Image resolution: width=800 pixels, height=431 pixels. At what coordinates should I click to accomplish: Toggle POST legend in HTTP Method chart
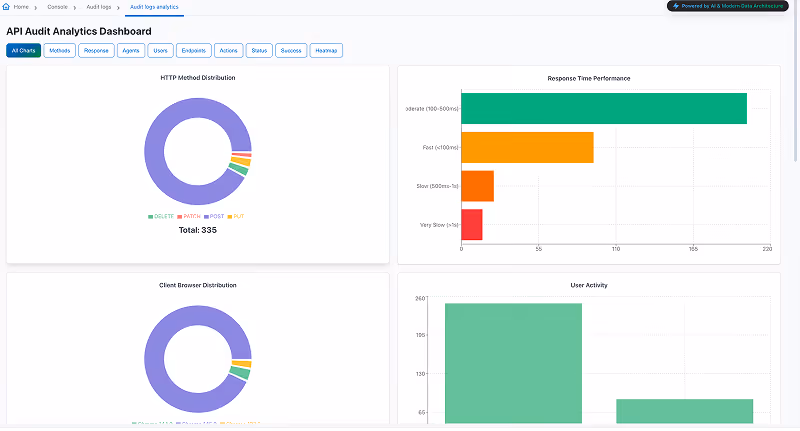pos(214,216)
